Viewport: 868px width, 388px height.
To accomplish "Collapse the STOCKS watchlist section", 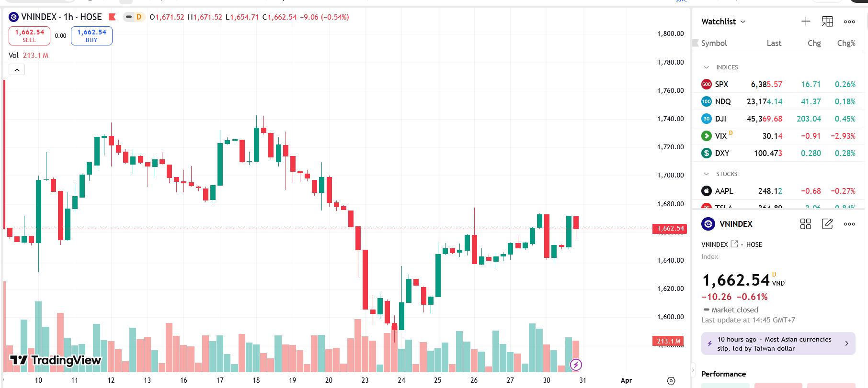I will pyautogui.click(x=706, y=174).
